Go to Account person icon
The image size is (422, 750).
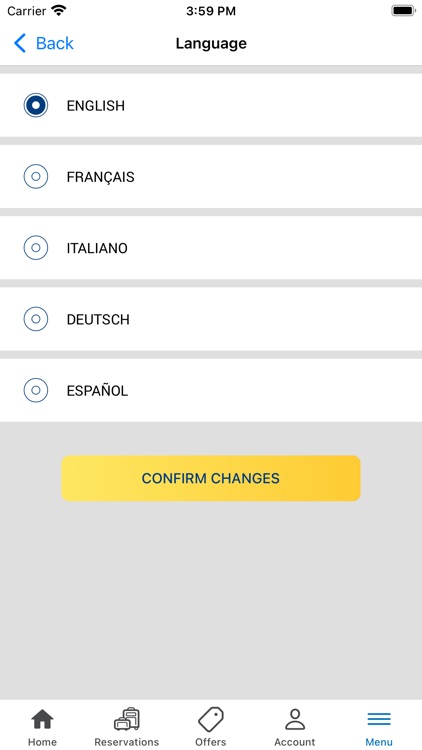(x=295, y=719)
